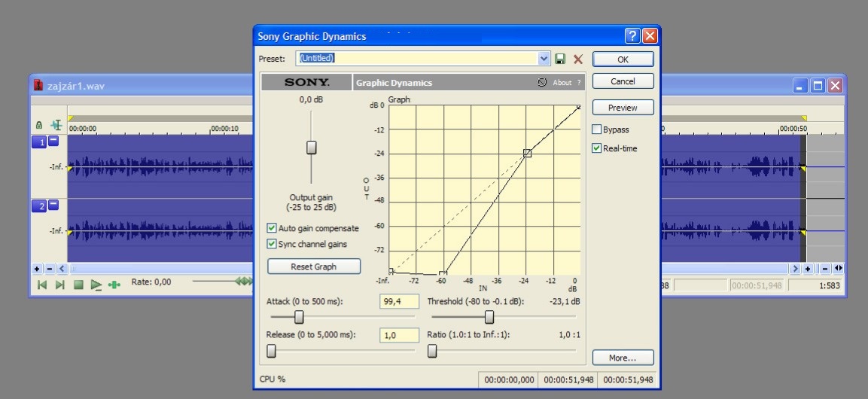Select the graph envelope point near -60 dB input

click(x=443, y=273)
